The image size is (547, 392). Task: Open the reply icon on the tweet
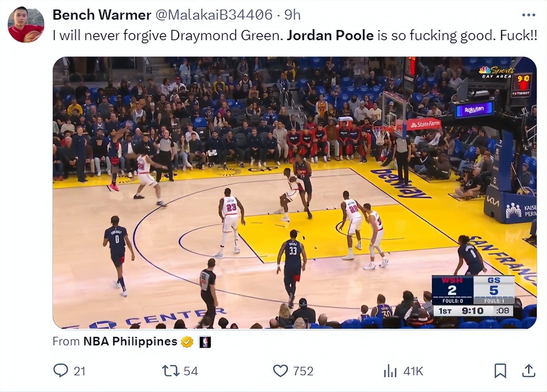tap(60, 371)
